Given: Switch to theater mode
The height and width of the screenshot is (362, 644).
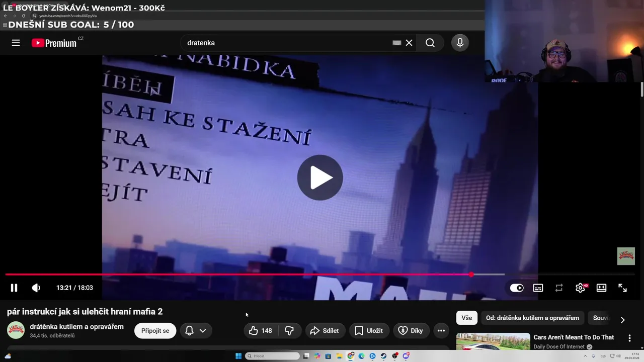Looking at the screenshot, I should 601,288.
